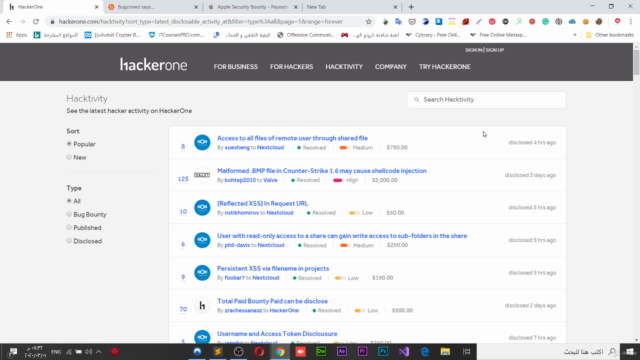Open the Valve program link
Screen dimensions: 640x360
[x=270, y=180]
